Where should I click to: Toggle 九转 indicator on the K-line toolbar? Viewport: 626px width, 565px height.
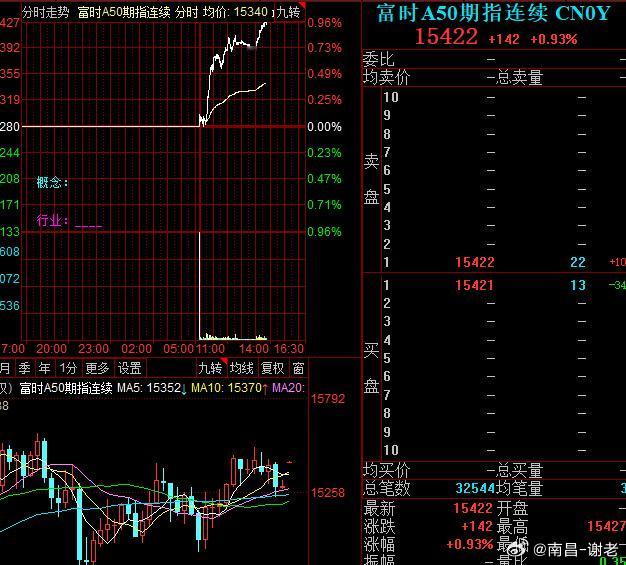tap(211, 368)
